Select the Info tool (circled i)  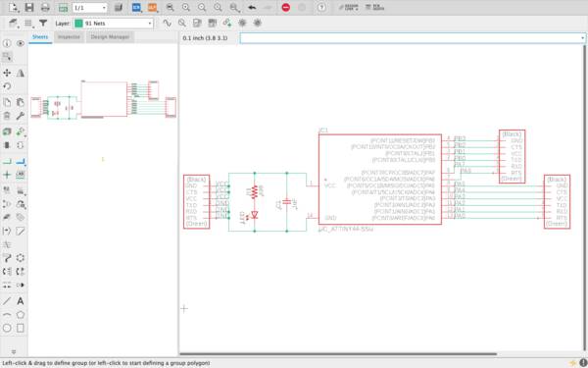click(7, 43)
